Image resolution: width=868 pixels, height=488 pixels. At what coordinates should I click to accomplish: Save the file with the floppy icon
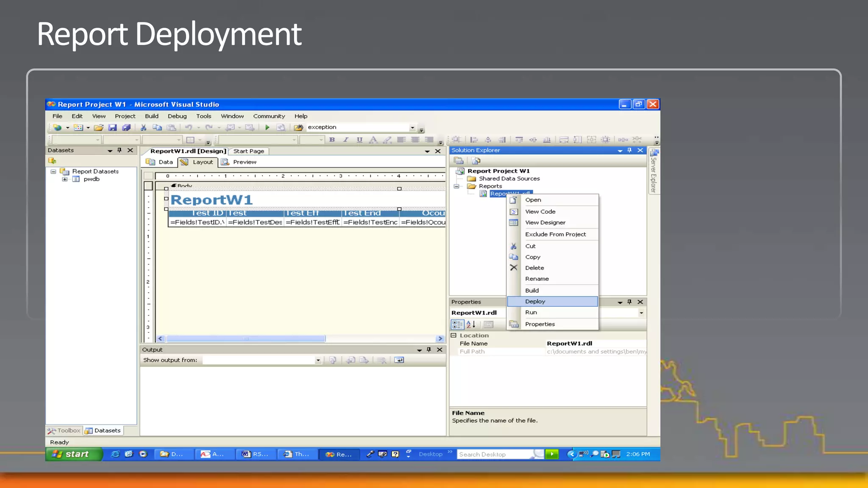tap(112, 128)
